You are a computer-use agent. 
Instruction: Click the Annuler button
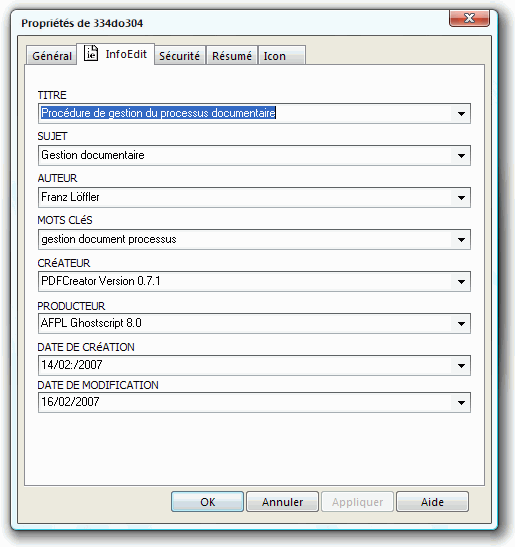point(282,502)
